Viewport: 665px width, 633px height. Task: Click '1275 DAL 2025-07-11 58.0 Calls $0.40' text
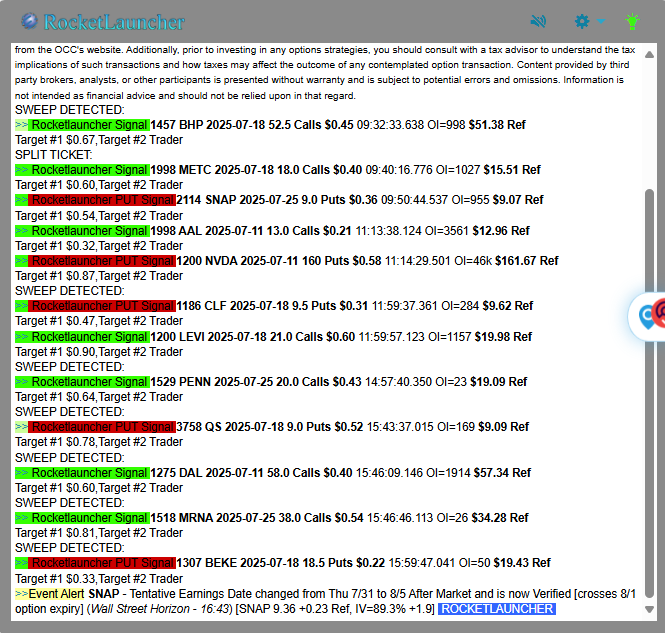(251, 473)
